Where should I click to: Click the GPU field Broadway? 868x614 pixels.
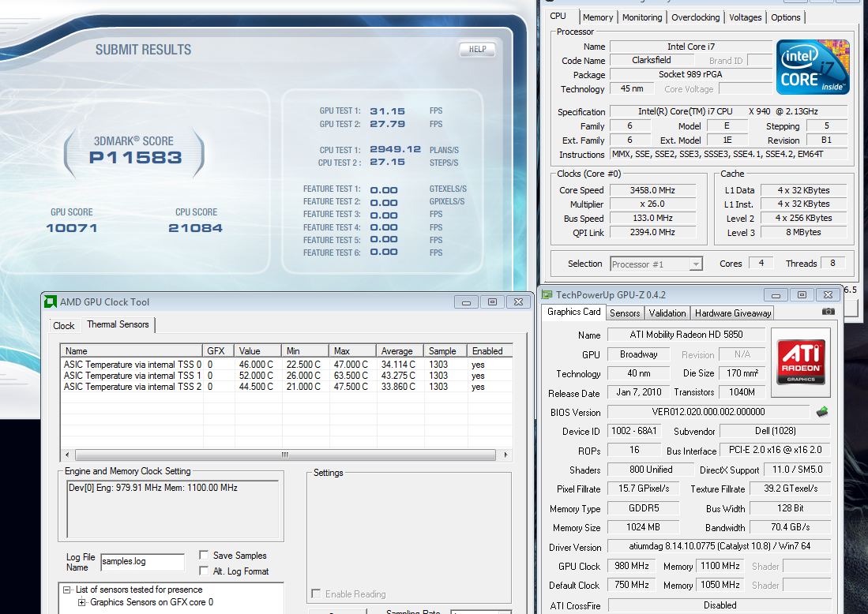point(639,354)
